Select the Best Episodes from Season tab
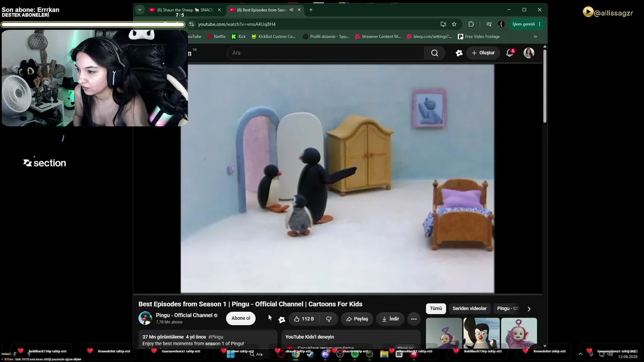The image size is (644, 362). [x=265, y=10]
